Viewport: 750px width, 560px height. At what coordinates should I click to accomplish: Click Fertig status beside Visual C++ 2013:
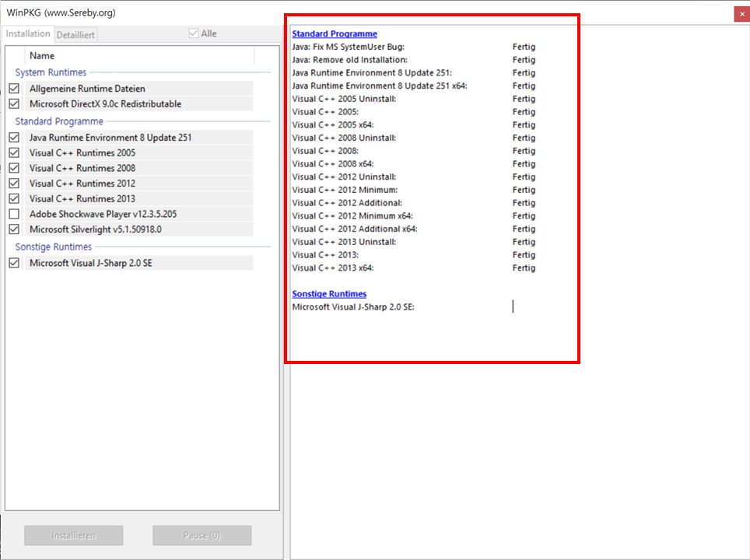pos(524,255)
